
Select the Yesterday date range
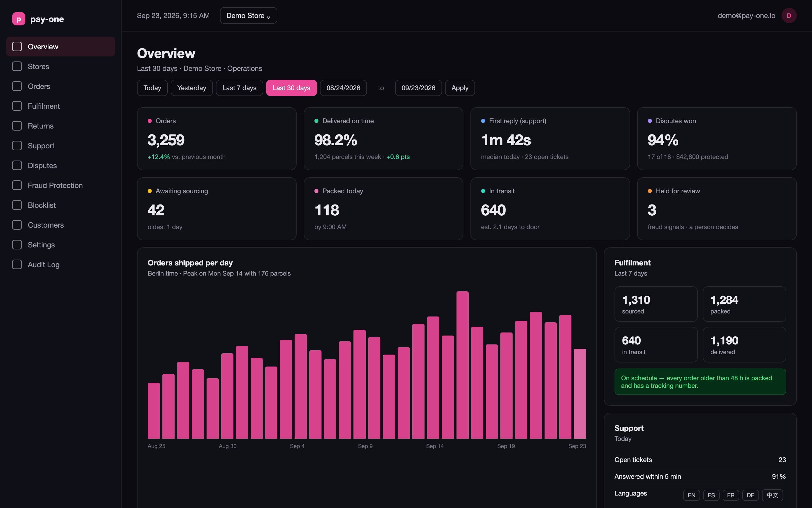[x=192, y=88]
